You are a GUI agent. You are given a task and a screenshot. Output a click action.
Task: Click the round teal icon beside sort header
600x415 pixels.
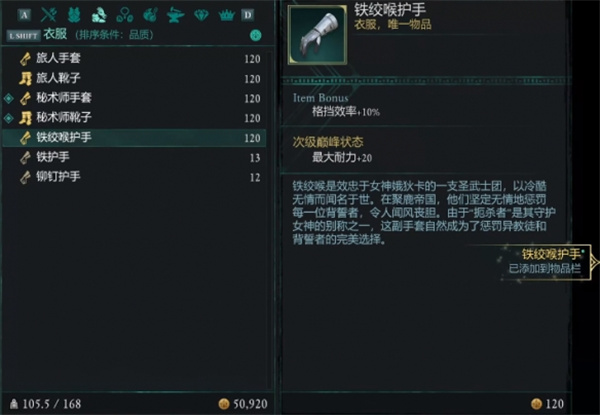click(x=256, y=36)
